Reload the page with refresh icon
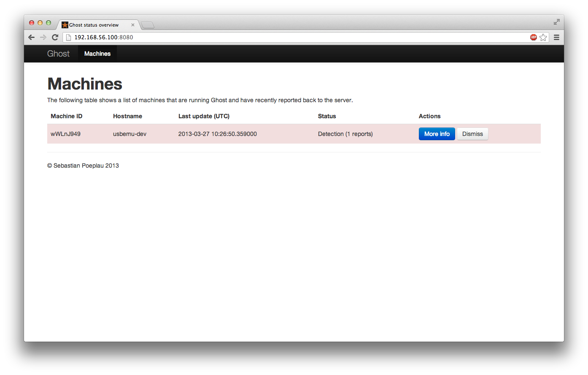 click(x=55, y=37)
